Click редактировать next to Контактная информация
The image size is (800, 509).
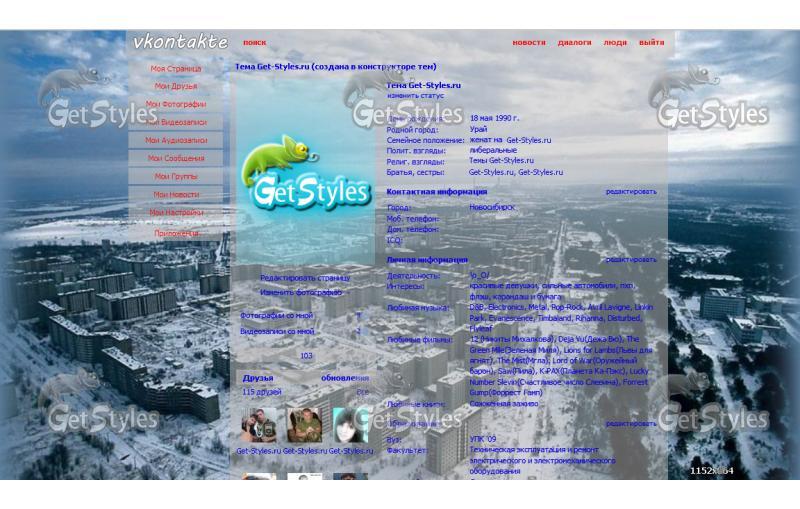631,192
